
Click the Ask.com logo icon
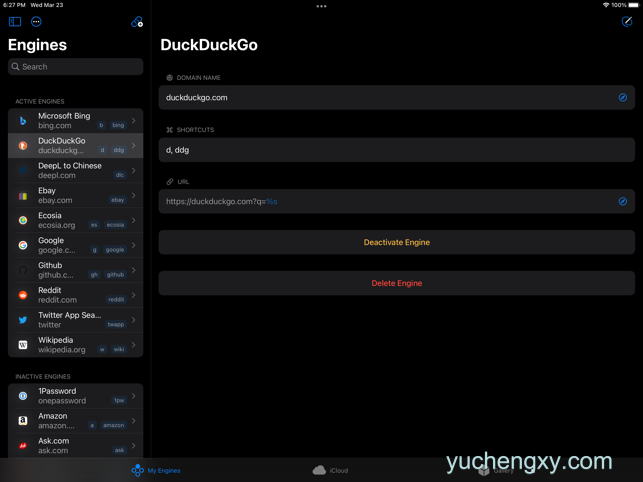[23, 445]
